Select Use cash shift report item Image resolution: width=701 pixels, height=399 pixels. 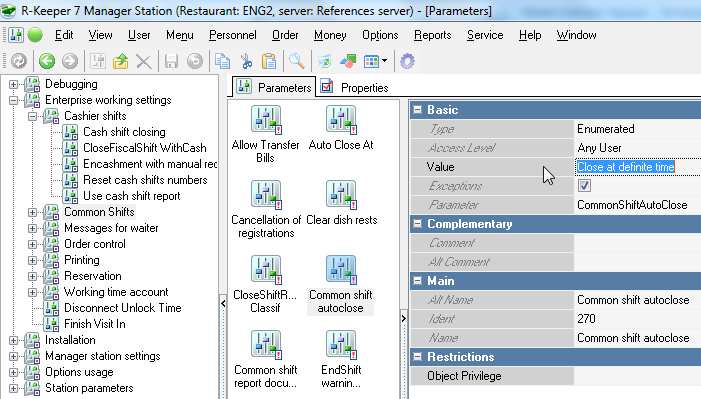tap(132, 196)
